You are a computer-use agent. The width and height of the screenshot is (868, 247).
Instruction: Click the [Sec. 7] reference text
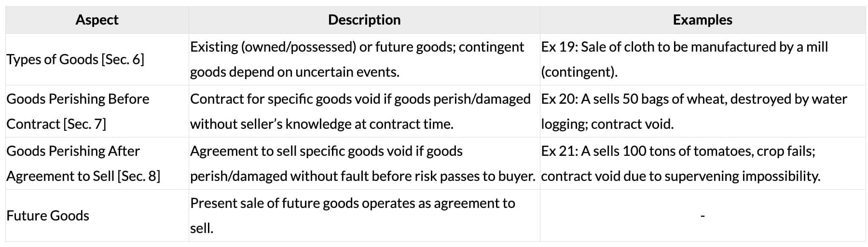coord(84,124)
